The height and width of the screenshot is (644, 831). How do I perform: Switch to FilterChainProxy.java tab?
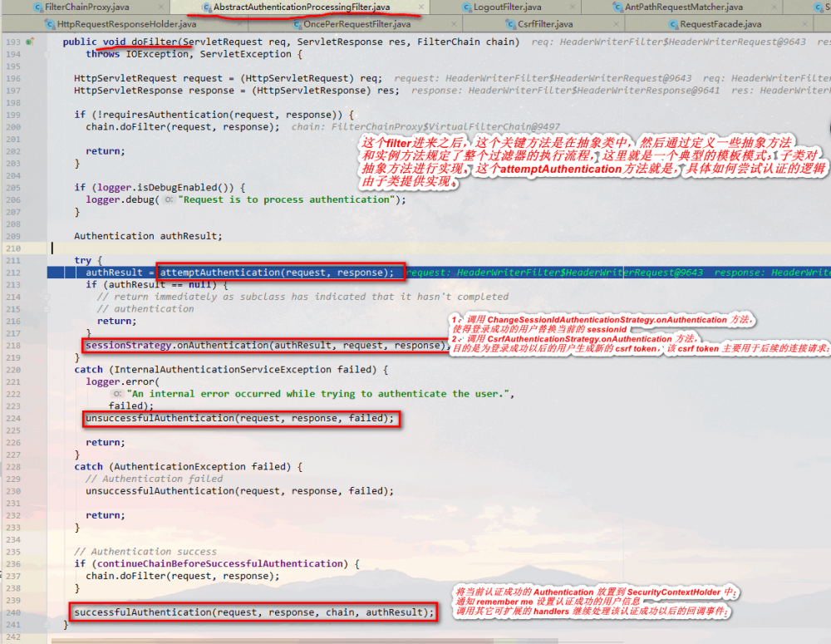86,7
